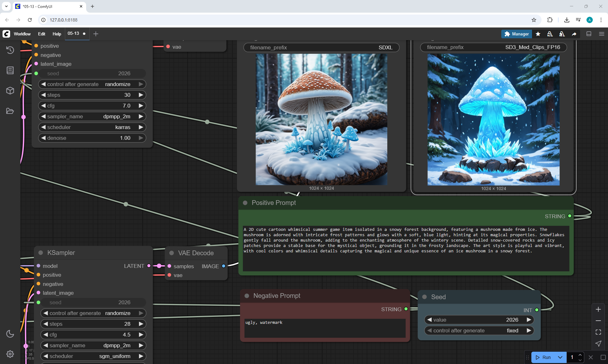Toggle dark theme moon icon
Viewport: 608px width, 364px height.
click(x=10, y=334)
